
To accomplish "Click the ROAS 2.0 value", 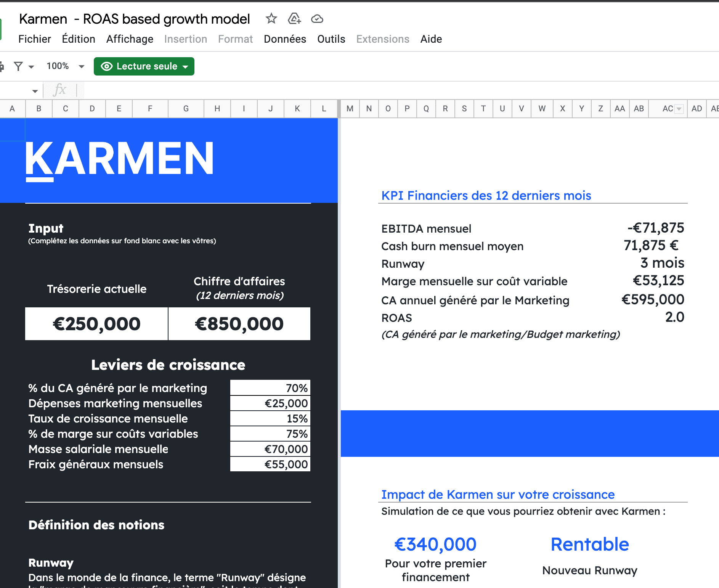I will [x=675, y=317].
